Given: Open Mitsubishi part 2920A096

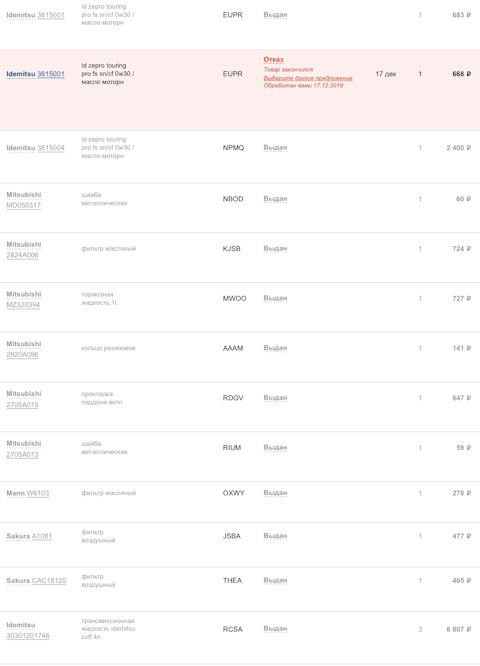Looking at the screenshot, I should (22, 354).
